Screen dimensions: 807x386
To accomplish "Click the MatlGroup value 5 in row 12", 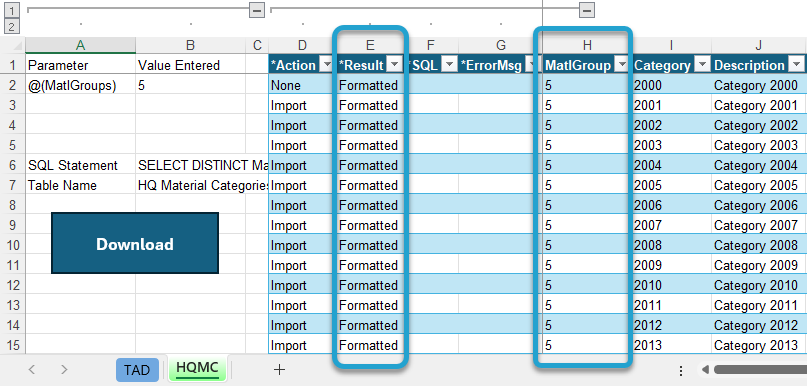I will point(587,285).
